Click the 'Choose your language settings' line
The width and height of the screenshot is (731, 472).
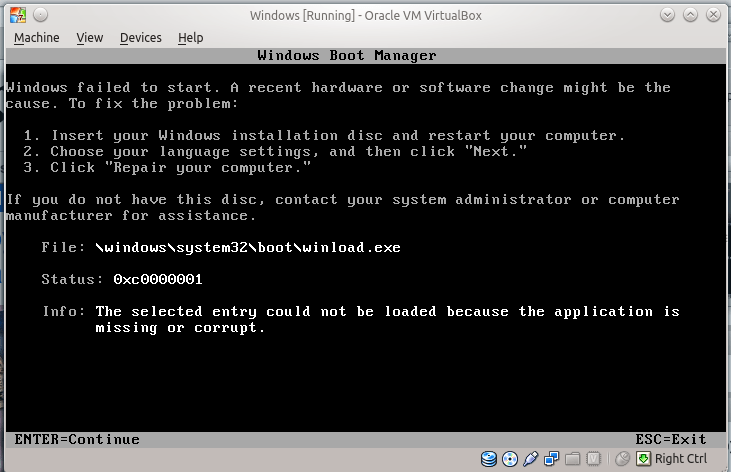[x=275, y=152]
